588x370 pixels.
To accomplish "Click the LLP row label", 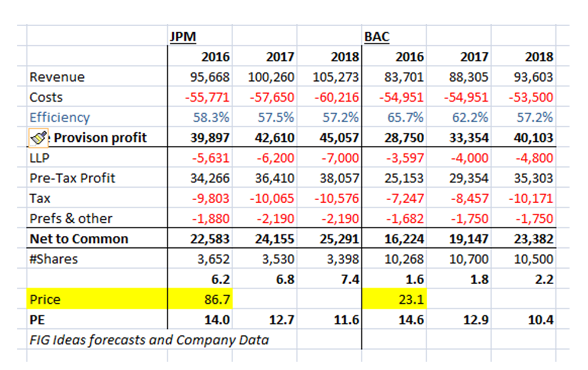I will point(39,158).
